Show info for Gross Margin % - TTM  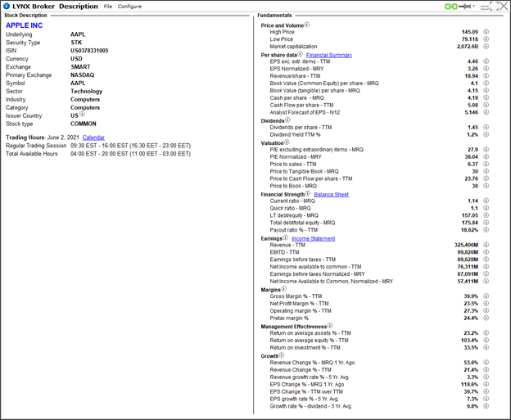(x=486, y=296)
